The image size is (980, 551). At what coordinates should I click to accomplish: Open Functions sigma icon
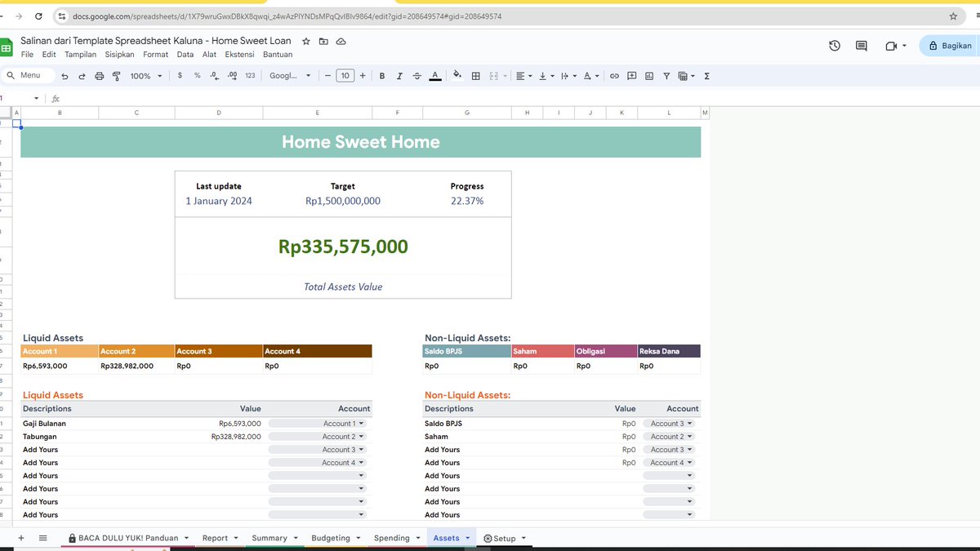[706, 76]
